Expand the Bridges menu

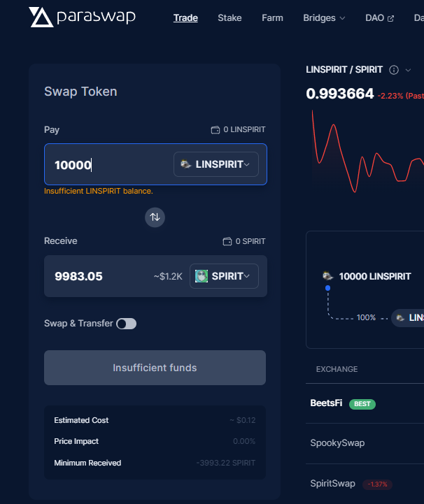(x=324, y=18)
